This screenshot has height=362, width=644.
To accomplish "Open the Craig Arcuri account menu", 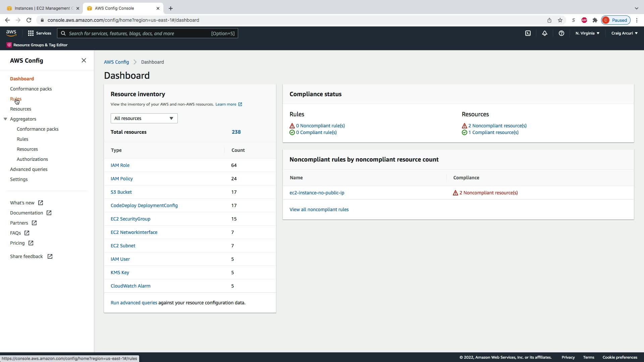I will 624,33.
